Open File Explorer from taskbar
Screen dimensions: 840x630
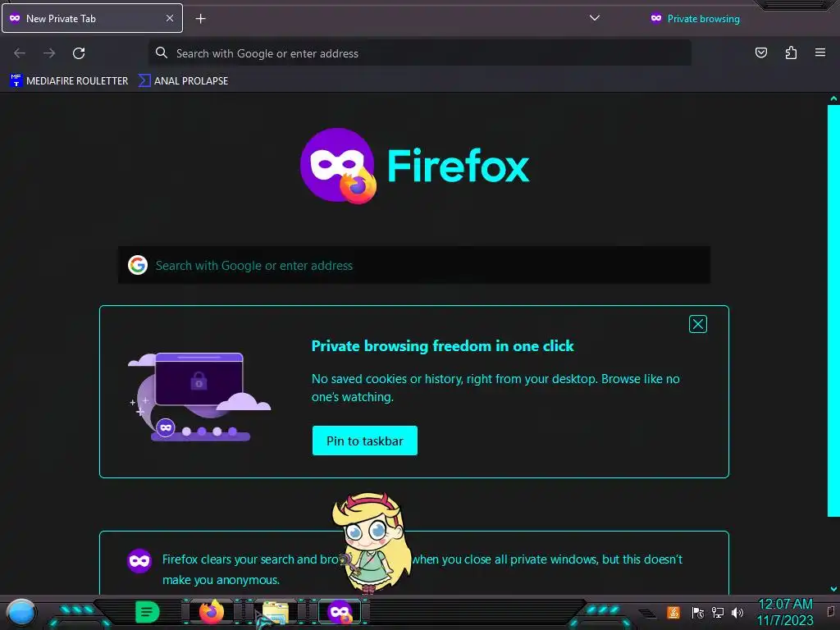[x=276, y=612]
